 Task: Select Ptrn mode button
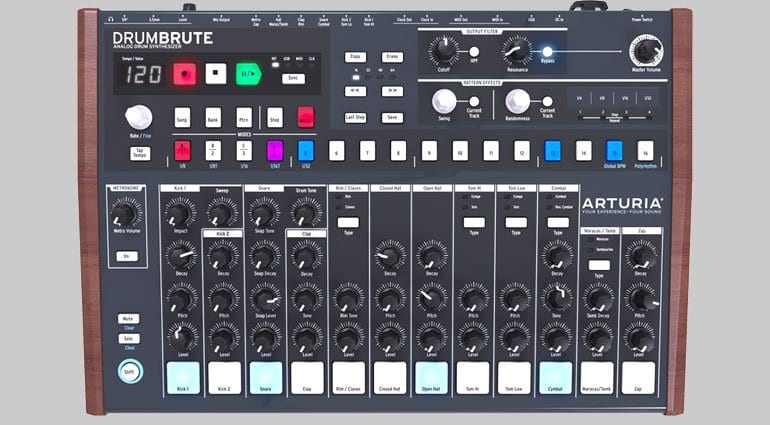pyautogui.click(x=244, y=118)
